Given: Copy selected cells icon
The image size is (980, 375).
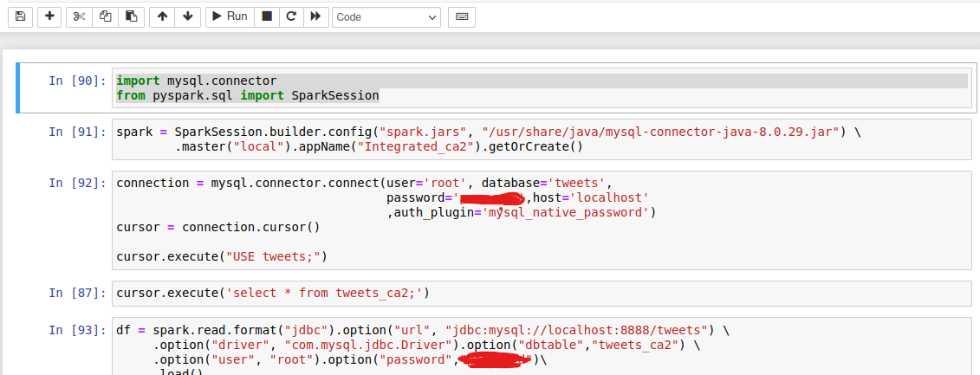Looking at the screenshot, I should point(105,16).
